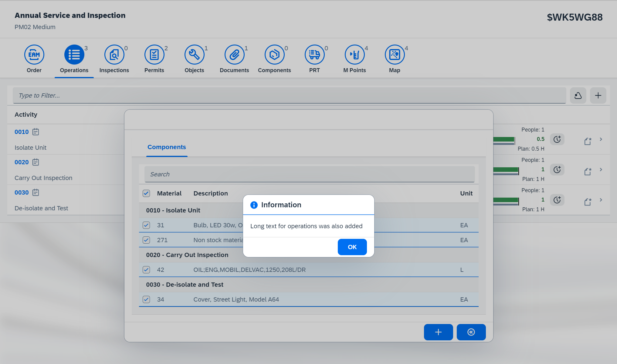Click the components Search field
Screen dimensions: 617x364
click(x=310, y=174)
